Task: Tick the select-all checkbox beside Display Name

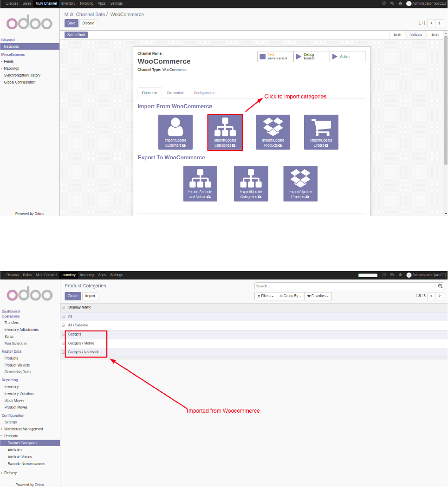Action: (64, 307)
